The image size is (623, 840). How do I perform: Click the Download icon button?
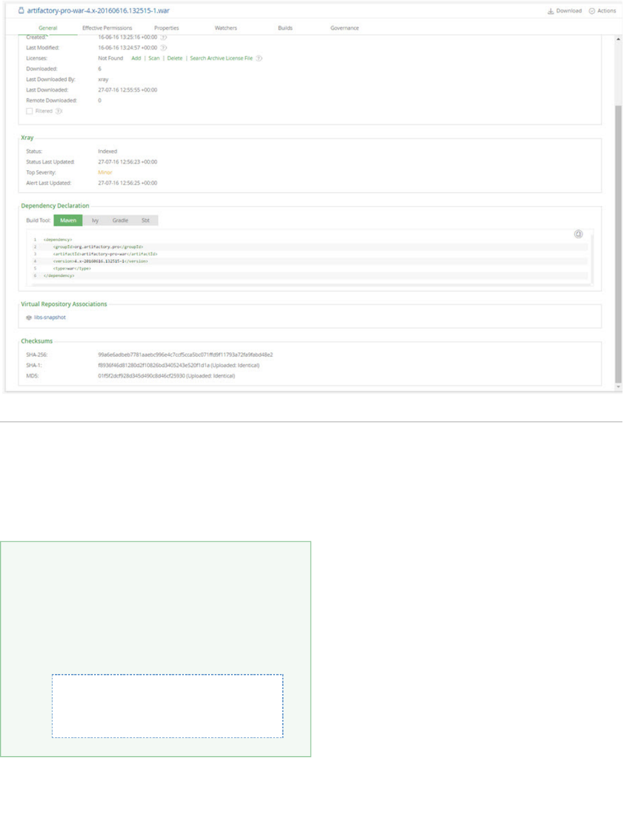pyautogui.click(x=564, y=11)
